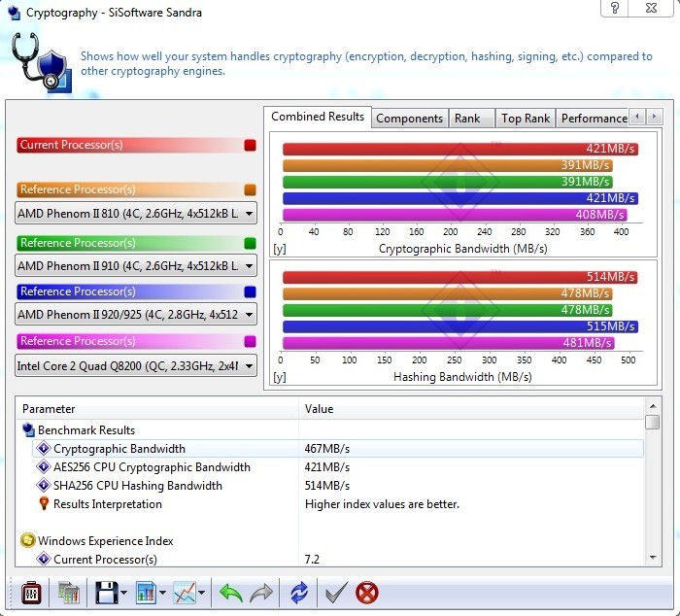Click the bar chart report icon

(146, 593)
